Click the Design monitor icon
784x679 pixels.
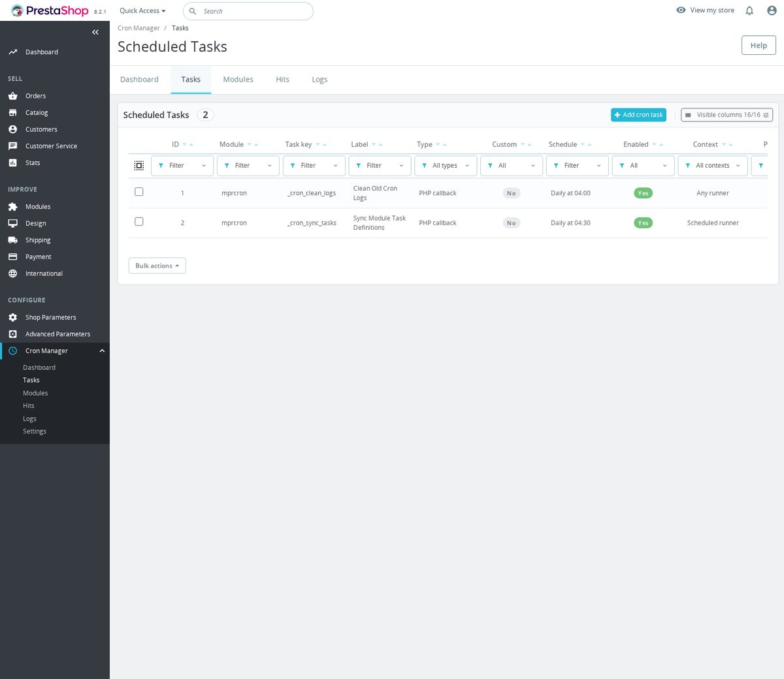12,223
